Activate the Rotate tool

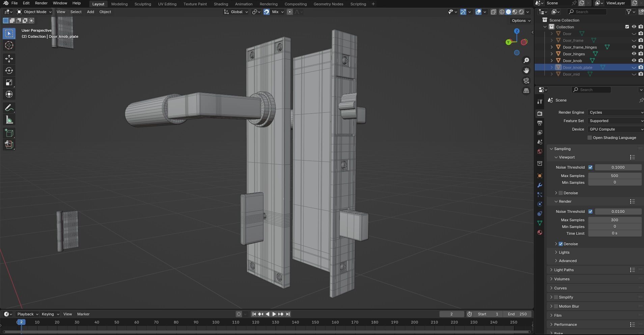click(9, 71)
